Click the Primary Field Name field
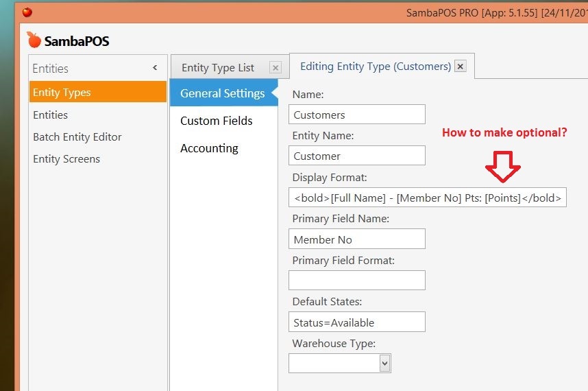This screenshot has height=391, width=588. (x=356, y=239)
